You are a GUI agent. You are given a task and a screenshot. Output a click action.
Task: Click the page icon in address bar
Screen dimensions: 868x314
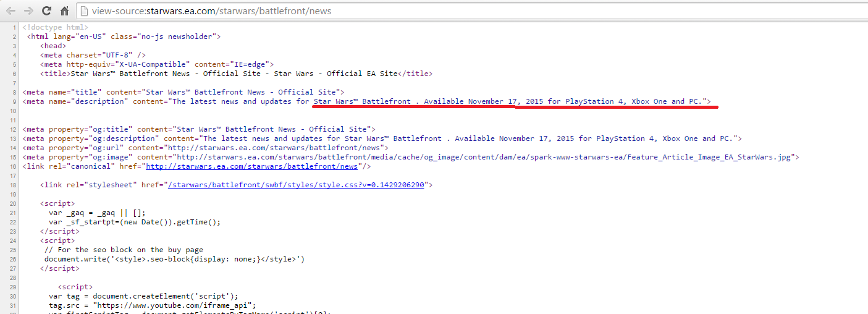tap(85, 11)
